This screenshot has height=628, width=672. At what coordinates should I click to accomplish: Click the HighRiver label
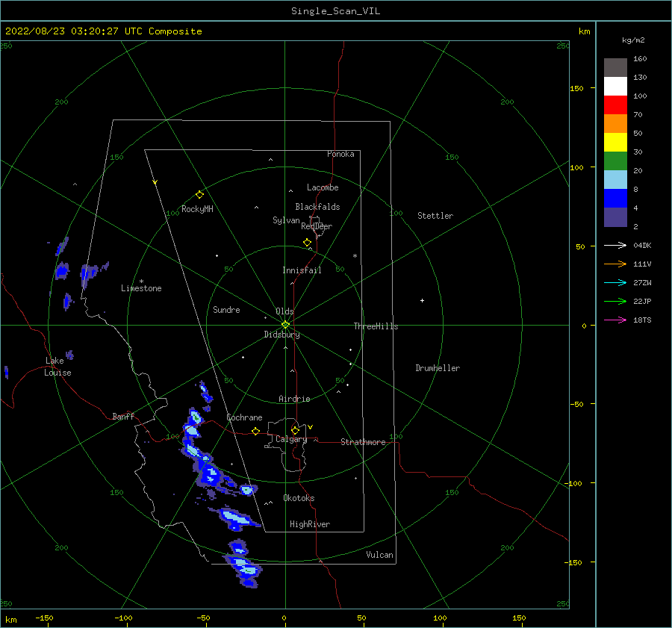(x=310, y=524)
